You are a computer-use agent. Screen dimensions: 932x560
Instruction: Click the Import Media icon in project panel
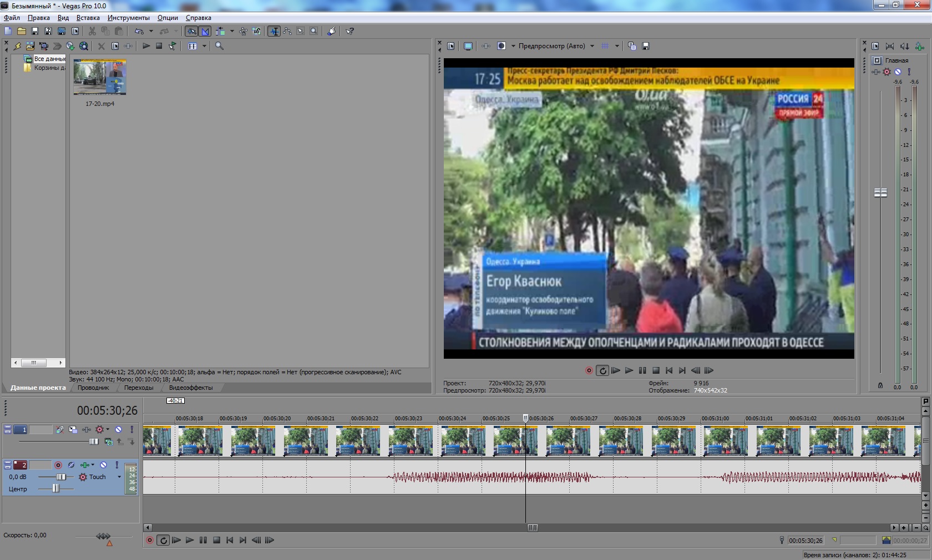pyautogui.click(x=30, y=46)
